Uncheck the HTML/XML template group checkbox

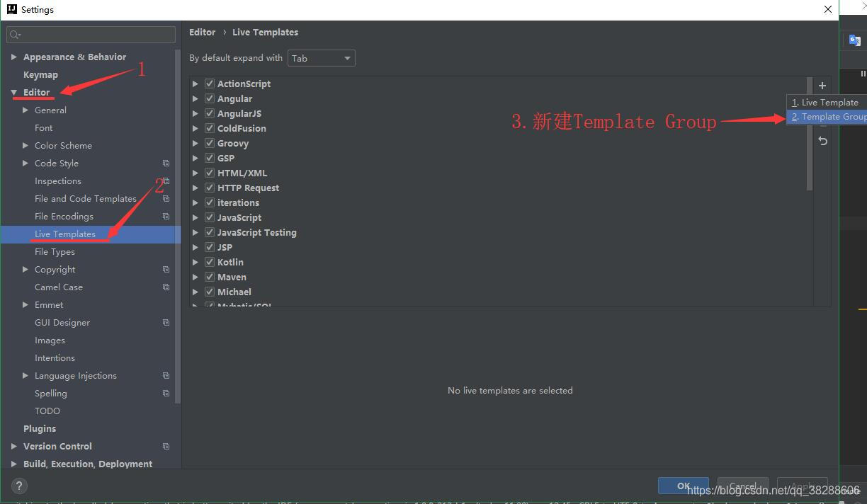(x=210, y=173)
